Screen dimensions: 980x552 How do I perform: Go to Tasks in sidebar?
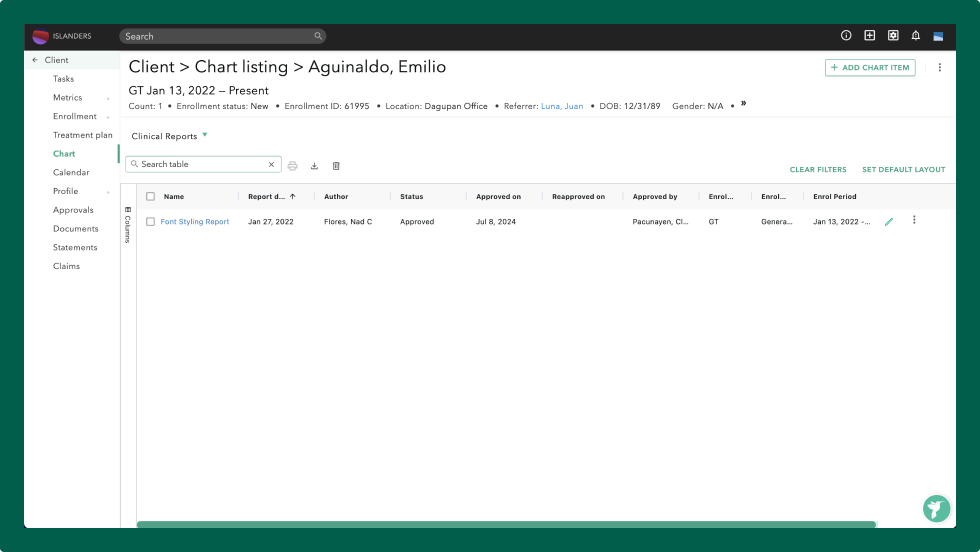(x=63, y=79)
